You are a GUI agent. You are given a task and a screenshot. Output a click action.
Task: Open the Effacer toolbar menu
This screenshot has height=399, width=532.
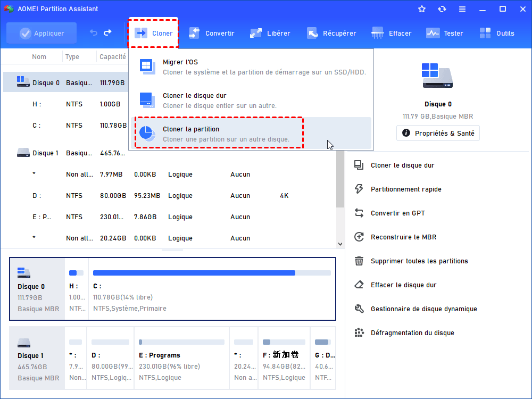click(x=391, y=33)
